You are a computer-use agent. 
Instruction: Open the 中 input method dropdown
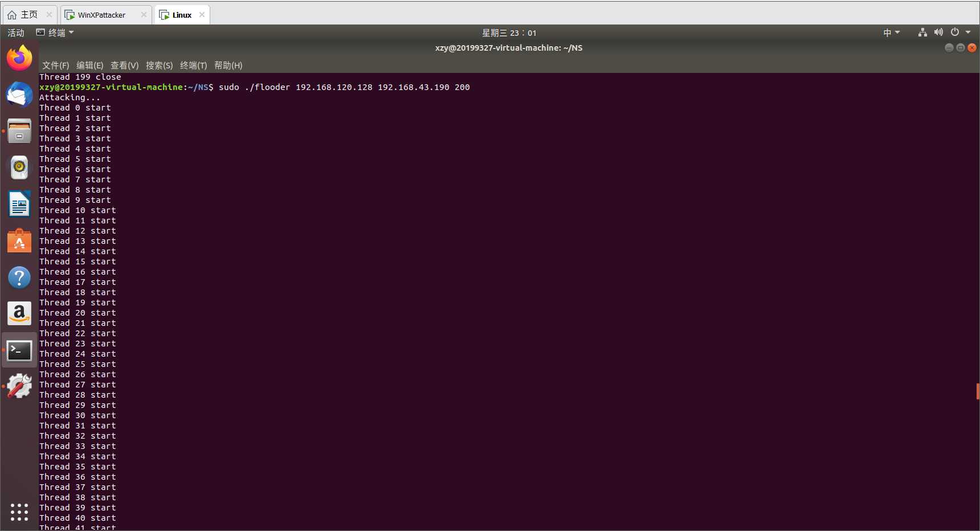(892, 32)
